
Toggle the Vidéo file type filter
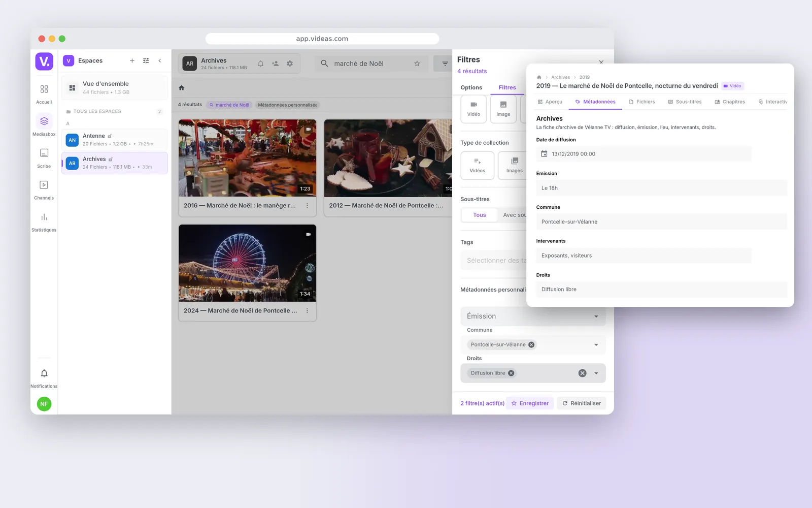(473, 109)
